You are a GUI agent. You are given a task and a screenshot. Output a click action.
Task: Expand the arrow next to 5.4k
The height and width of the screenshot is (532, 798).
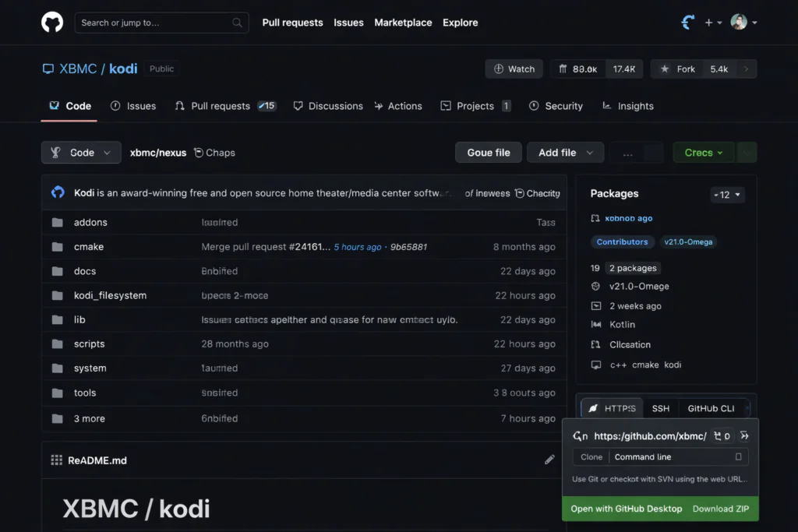click(746, 69)
